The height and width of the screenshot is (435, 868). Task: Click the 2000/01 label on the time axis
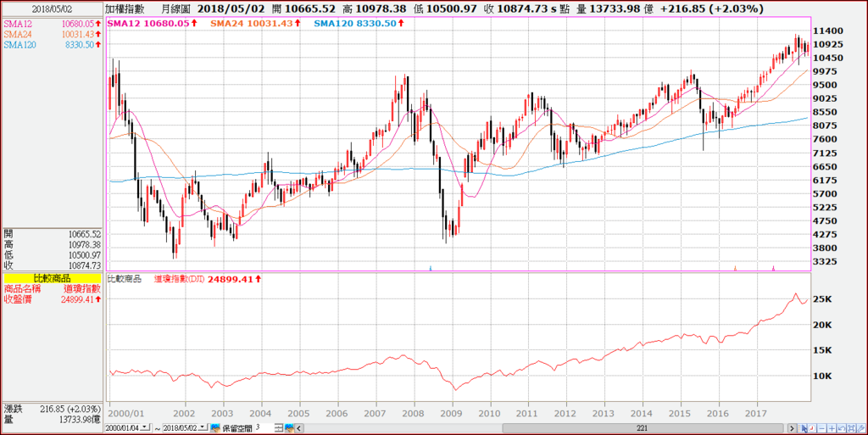(x=127, y=414)
